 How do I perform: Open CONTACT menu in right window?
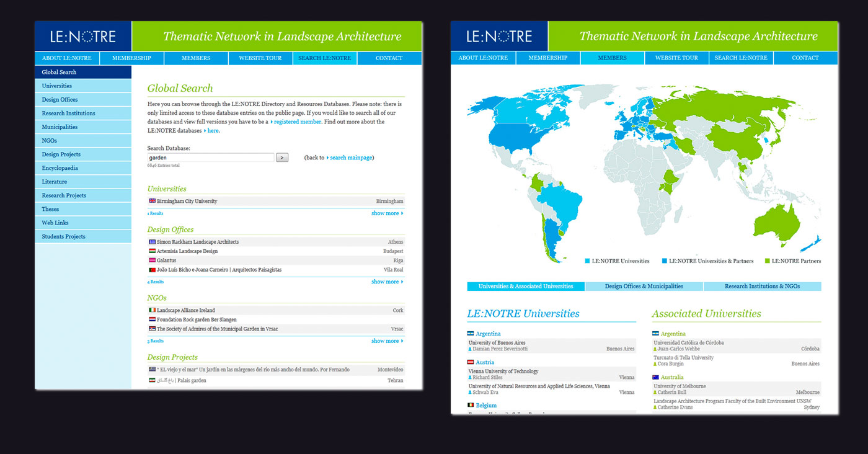(x=805, y=58)
